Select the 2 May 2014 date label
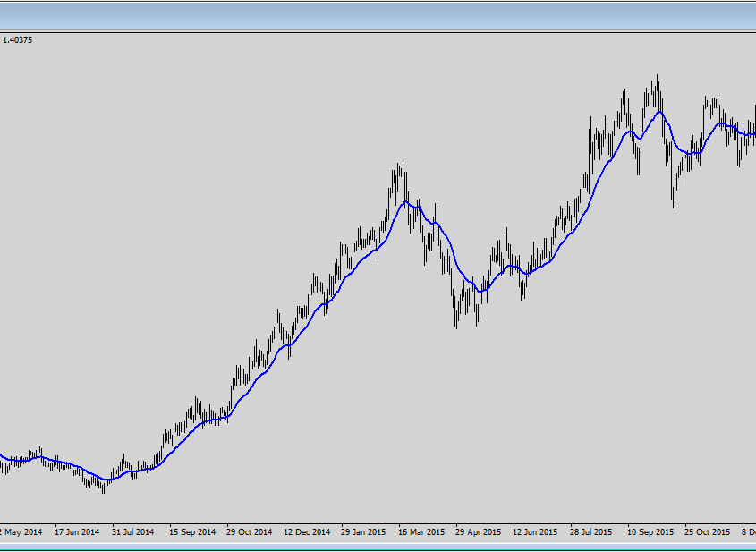Screen dimensions: 756x552 click(x=21, y=532)
